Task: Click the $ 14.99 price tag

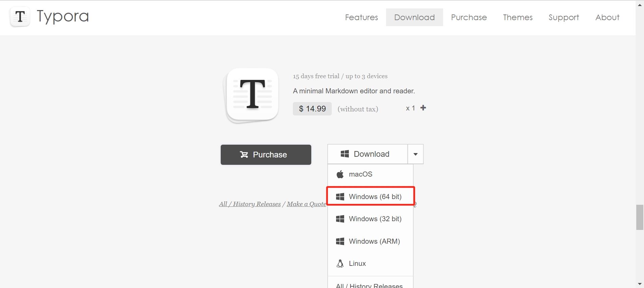Action: [x=312, y=109]
